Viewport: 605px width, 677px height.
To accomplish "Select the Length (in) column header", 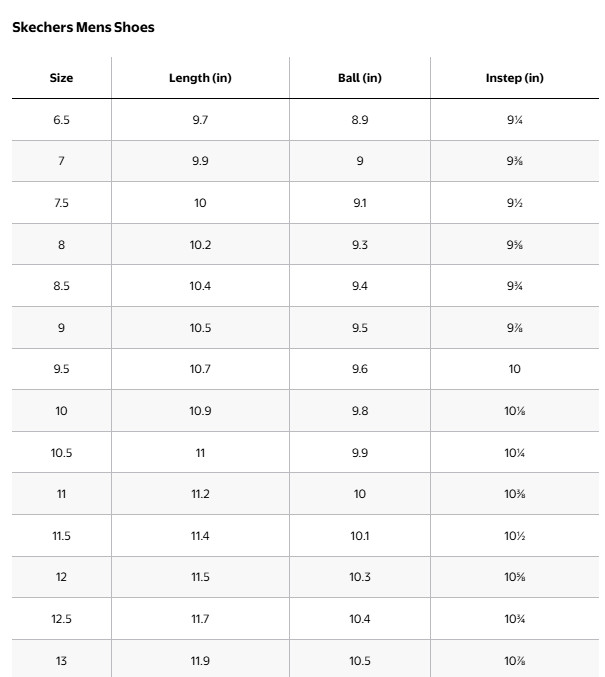I will [200, 78].
